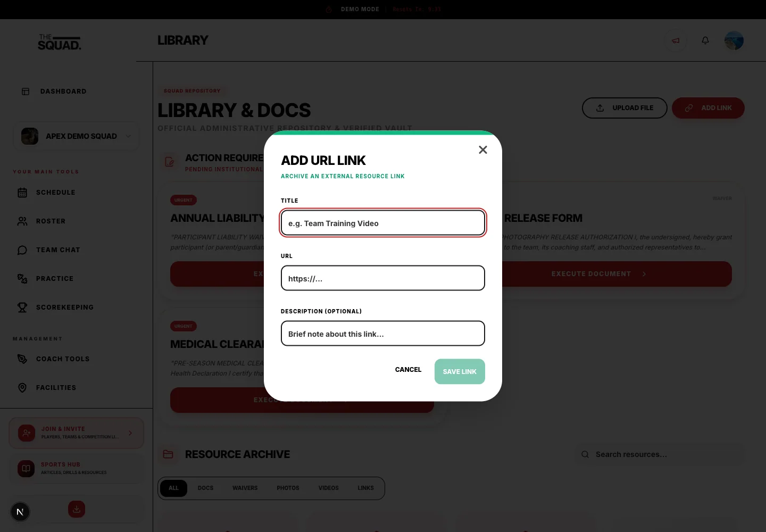Switch to the Photos tab

288,488
